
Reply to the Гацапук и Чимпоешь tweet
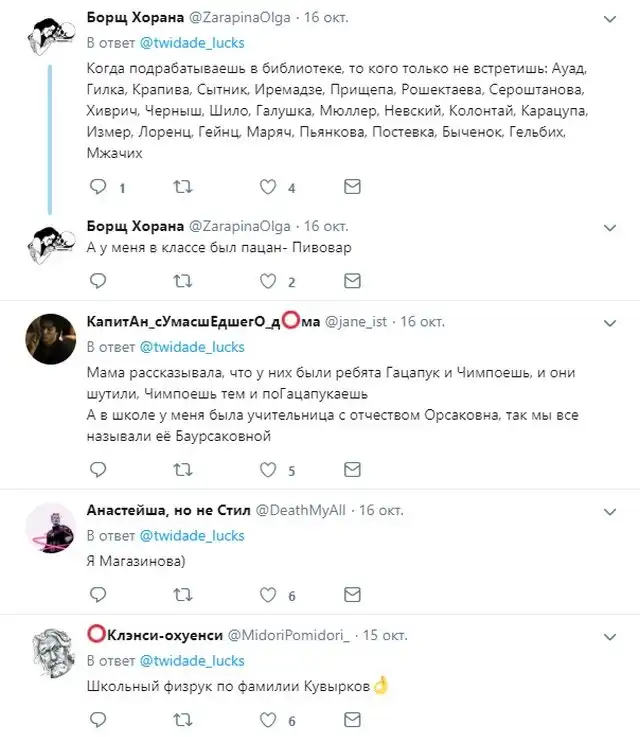coord(97,470)
